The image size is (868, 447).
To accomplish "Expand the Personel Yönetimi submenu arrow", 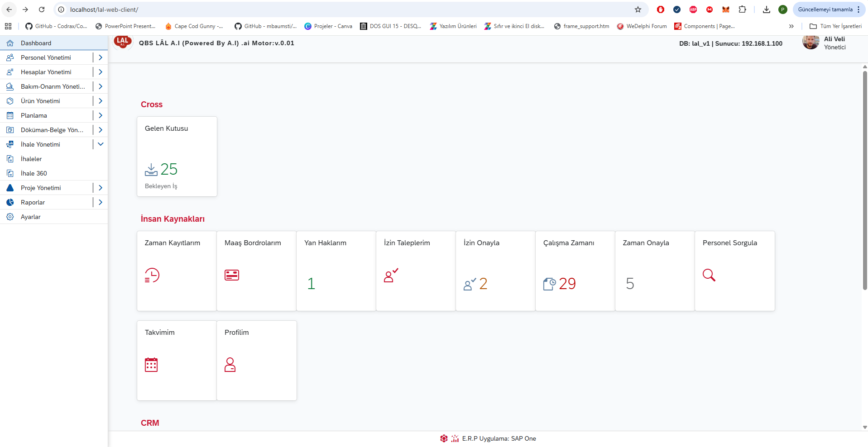I will [x=101, y=57].
